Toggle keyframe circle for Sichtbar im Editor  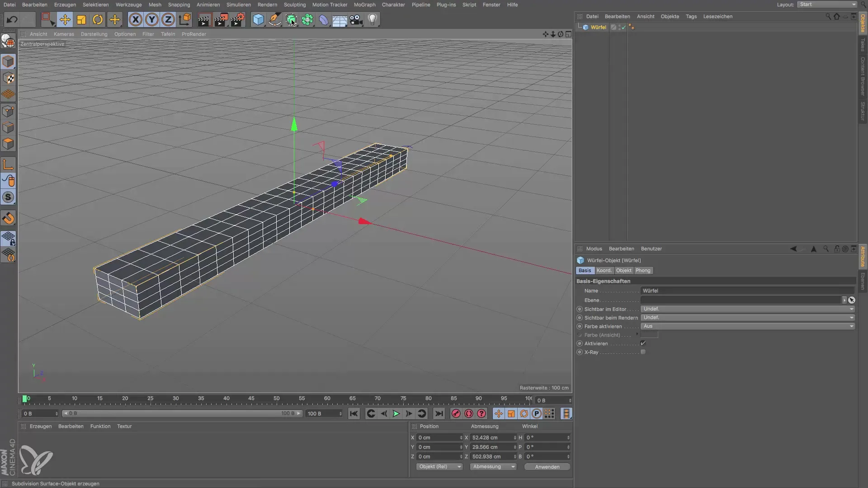tap(580, 309)
